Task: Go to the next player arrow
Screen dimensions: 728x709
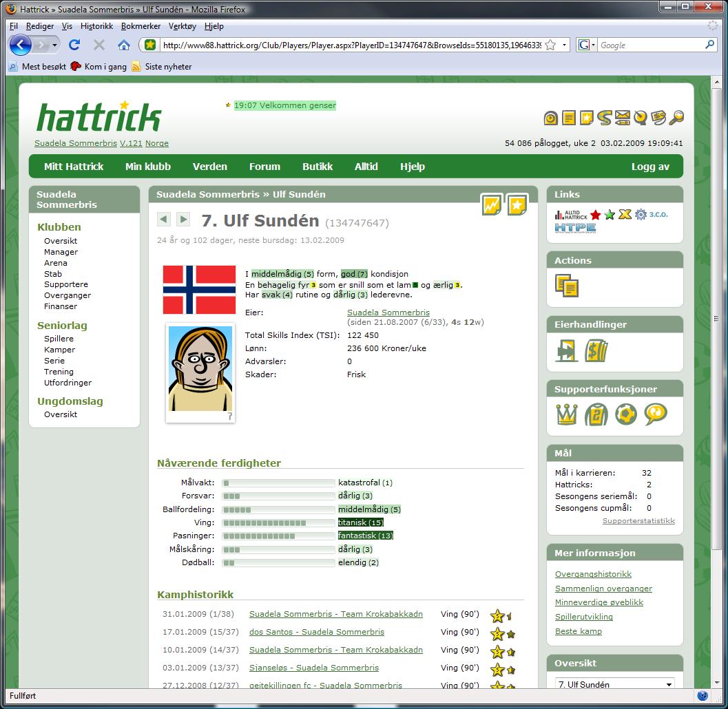Action: click(183, 219)
